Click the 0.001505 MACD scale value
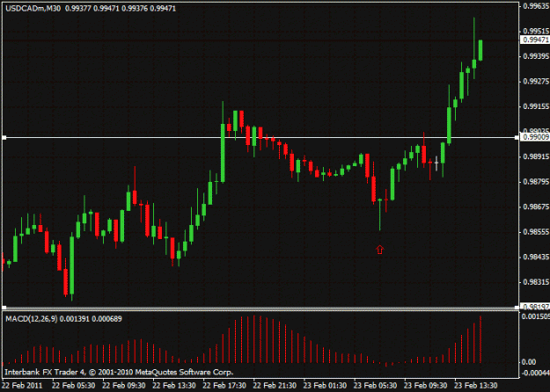Viewport: 550px width, 392px height. pos(536,316)
